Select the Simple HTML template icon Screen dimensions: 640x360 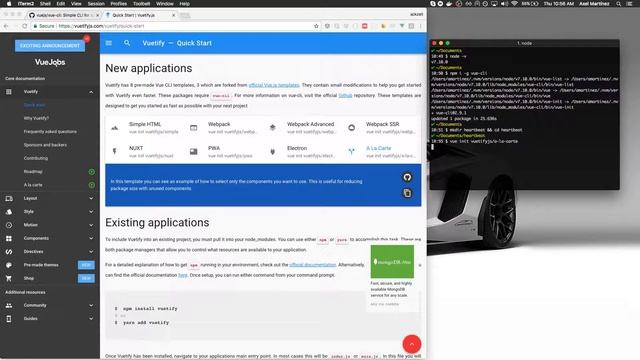point(115,128)
